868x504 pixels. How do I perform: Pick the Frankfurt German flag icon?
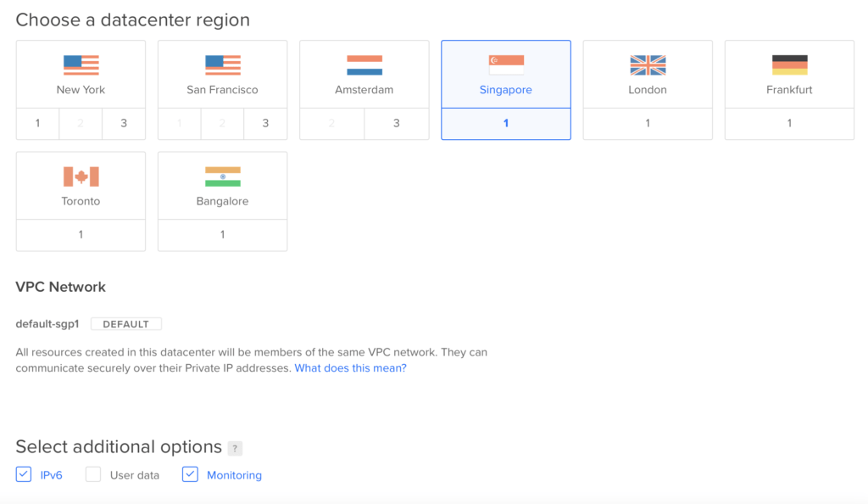tap(789, 65)
